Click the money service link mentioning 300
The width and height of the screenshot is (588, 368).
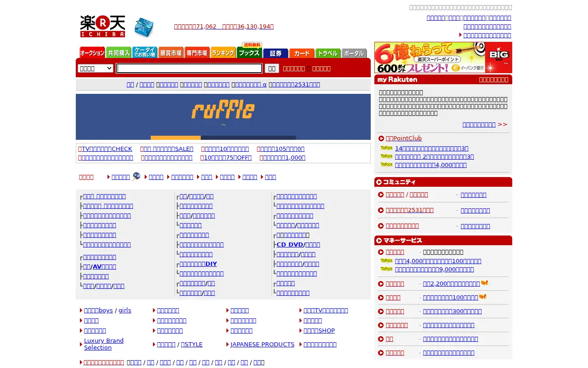452,311
